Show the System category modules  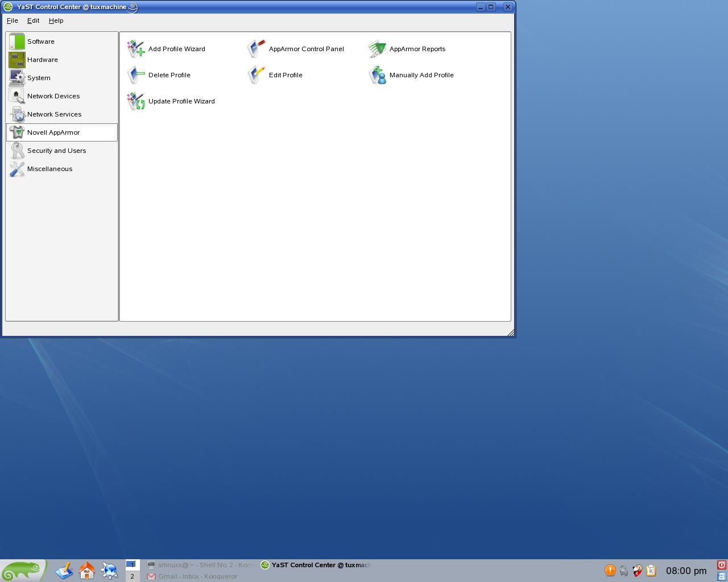point(61,78)
